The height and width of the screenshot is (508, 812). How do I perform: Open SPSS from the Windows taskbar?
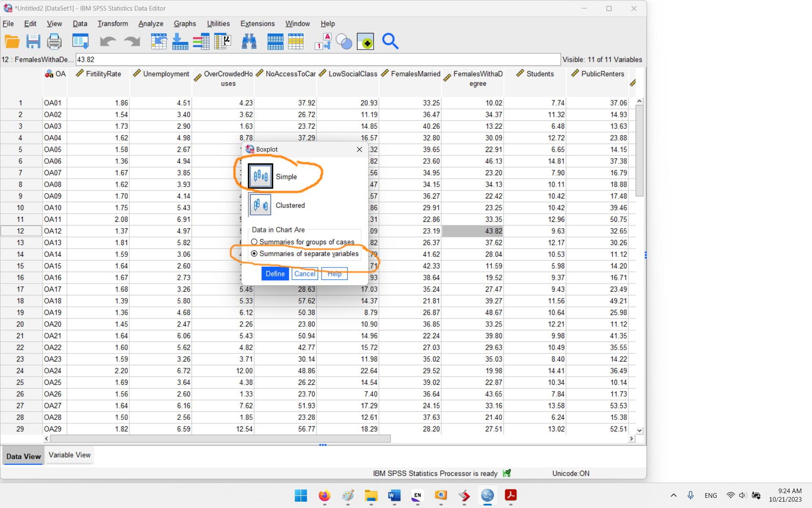pos(487,496)
